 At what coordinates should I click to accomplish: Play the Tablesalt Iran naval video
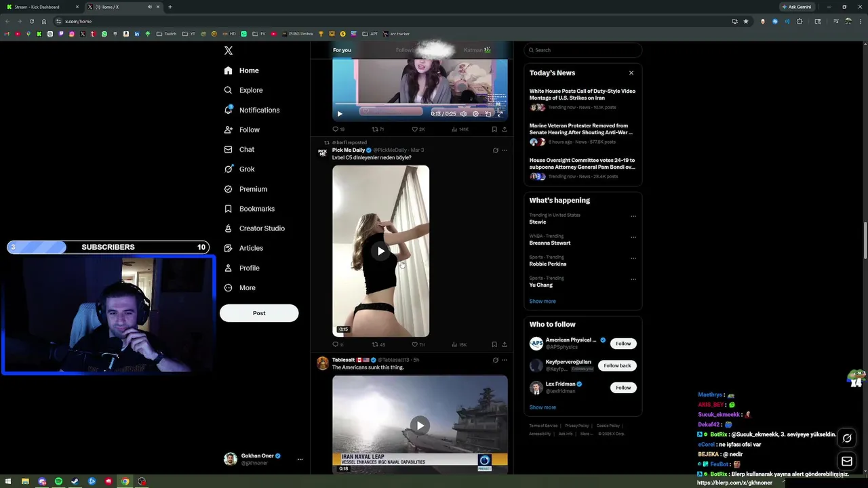pyautogui.click(x=420, y=426)
